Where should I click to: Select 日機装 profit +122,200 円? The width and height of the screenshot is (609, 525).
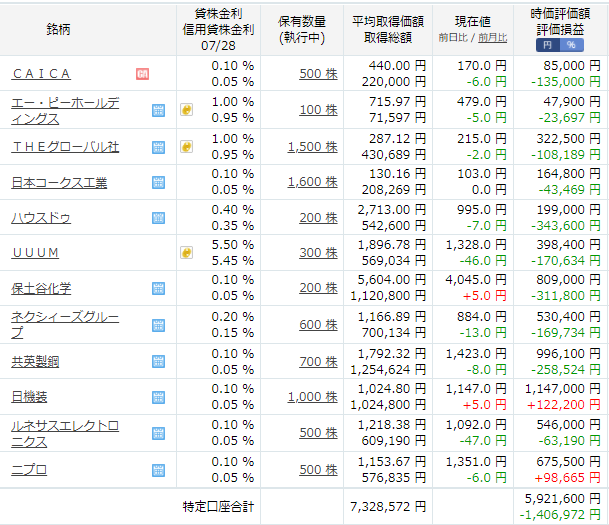point(564,405)
